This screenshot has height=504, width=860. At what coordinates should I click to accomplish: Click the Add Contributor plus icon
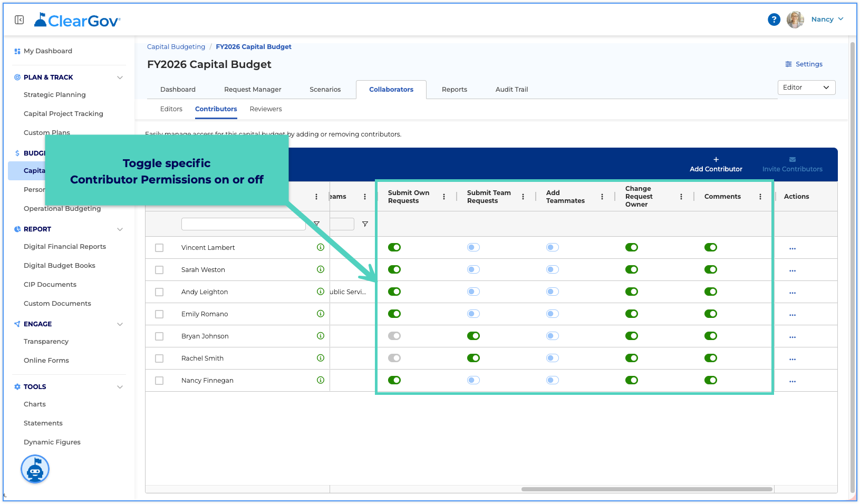(716, 159)
